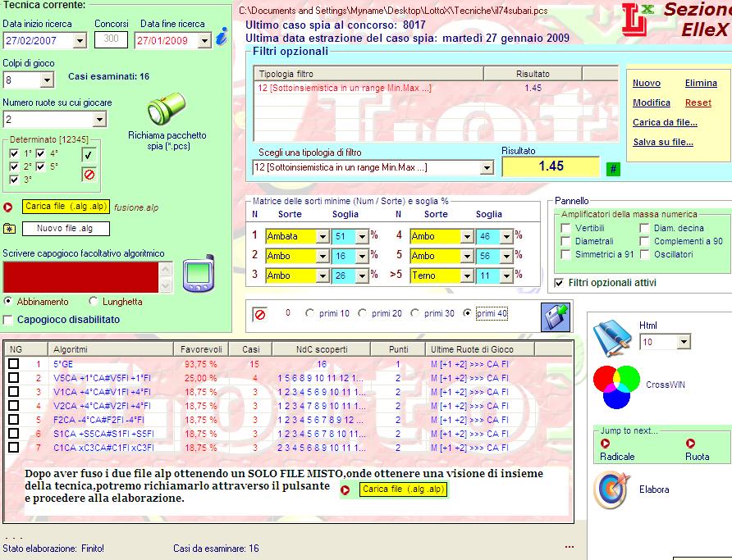
Task: Click the Ultime Ruote di Gioco header
Action: click(x=479, y=349)
